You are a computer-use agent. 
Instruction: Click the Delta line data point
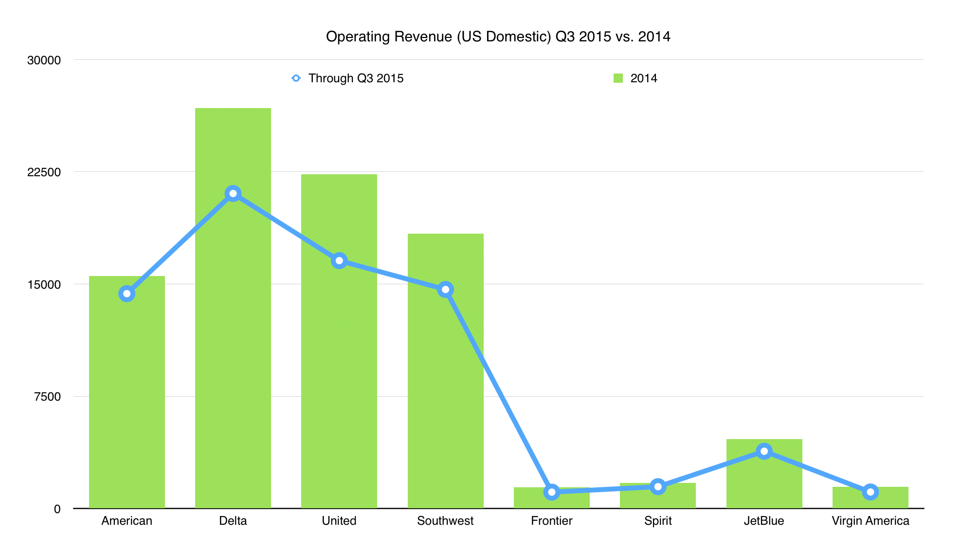coord(233,194)
